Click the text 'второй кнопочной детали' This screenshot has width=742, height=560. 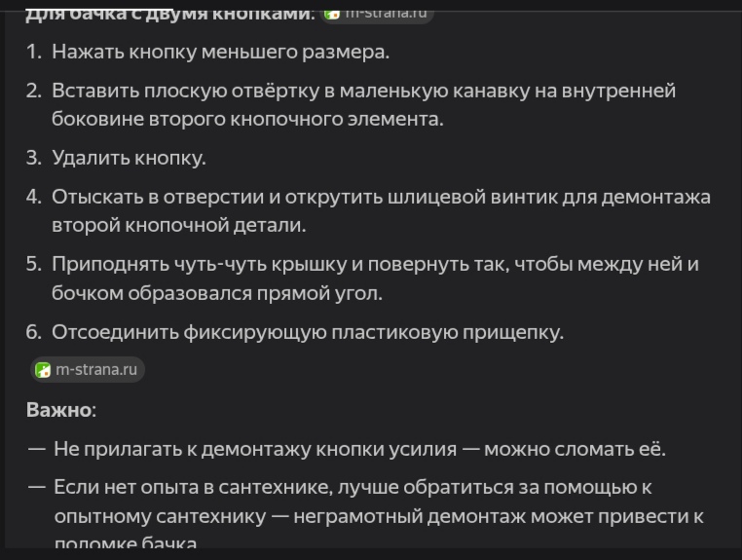178,225
